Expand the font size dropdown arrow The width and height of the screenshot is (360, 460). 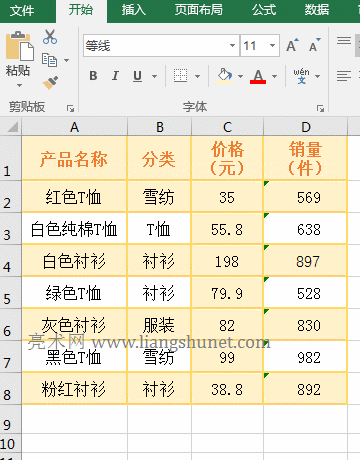tap(273, 46)
